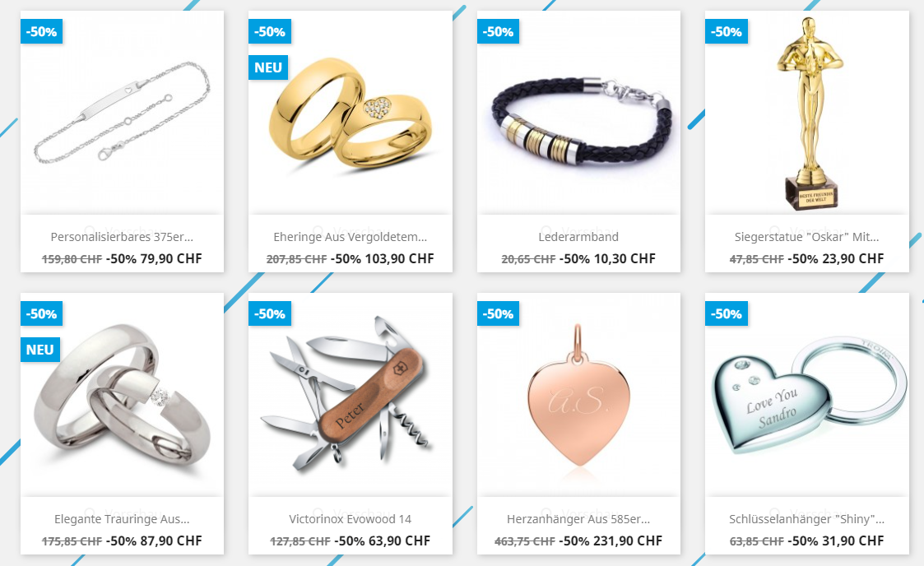Image resolution: width=924 pixels, height=566 pixels.
Task: Open the Shiny heart keychain image
Action: coord(806,395)
